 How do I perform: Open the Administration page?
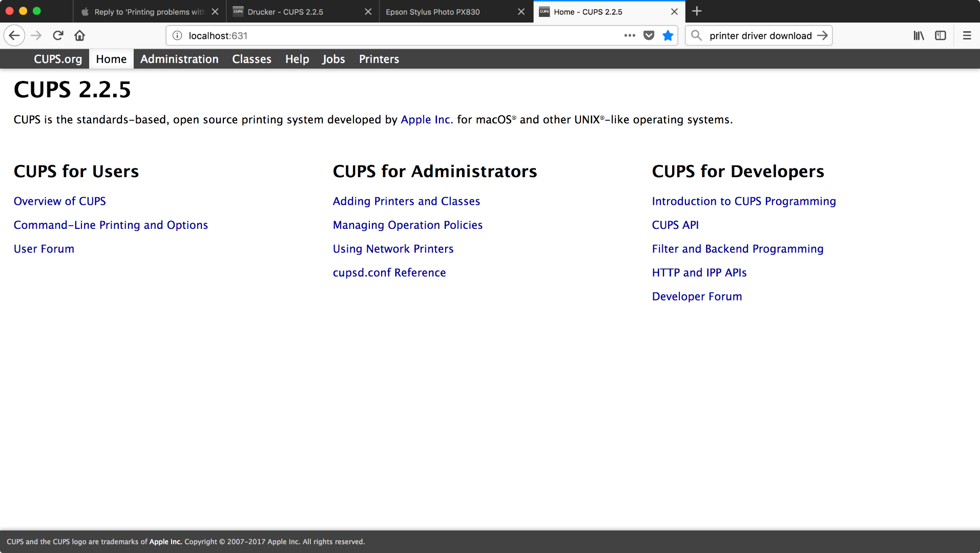click(179, 59)
